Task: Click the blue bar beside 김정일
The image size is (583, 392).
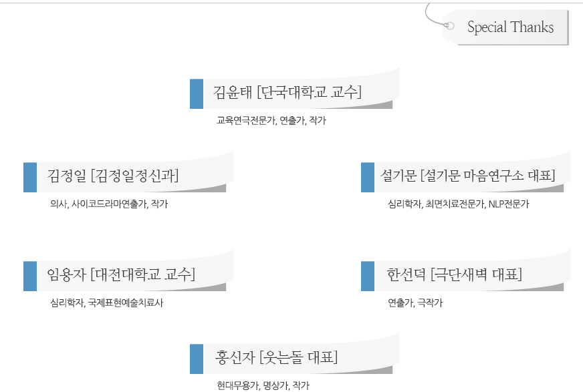Action: [29, 178]
